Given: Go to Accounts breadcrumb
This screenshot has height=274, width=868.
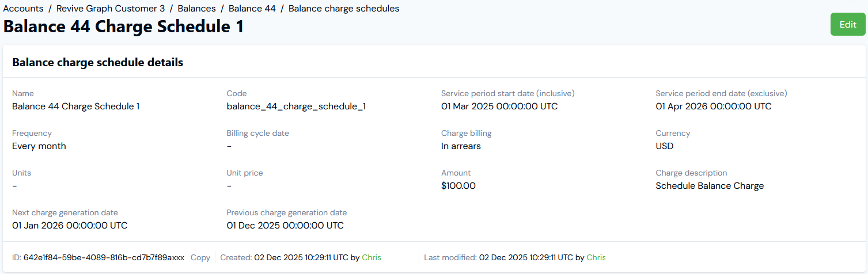Looking at the screenshot, I should [24, 9].
